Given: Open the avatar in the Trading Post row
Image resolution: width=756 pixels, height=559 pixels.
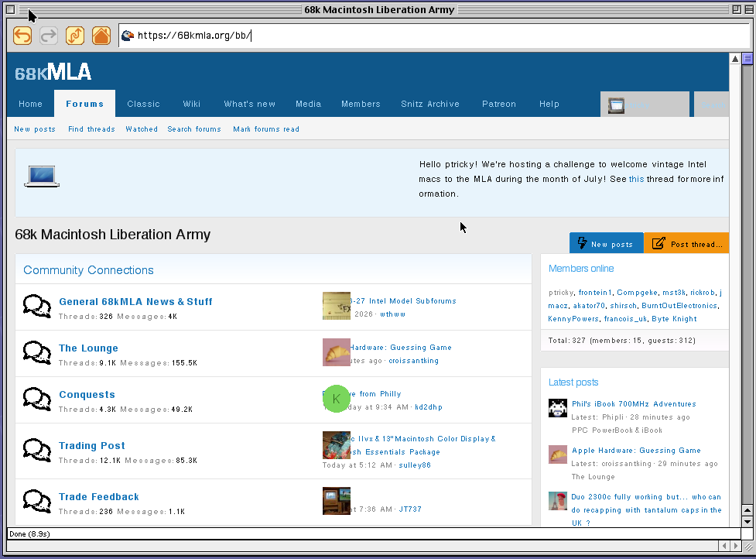Looking at the screenshot, I should (337, 445).
